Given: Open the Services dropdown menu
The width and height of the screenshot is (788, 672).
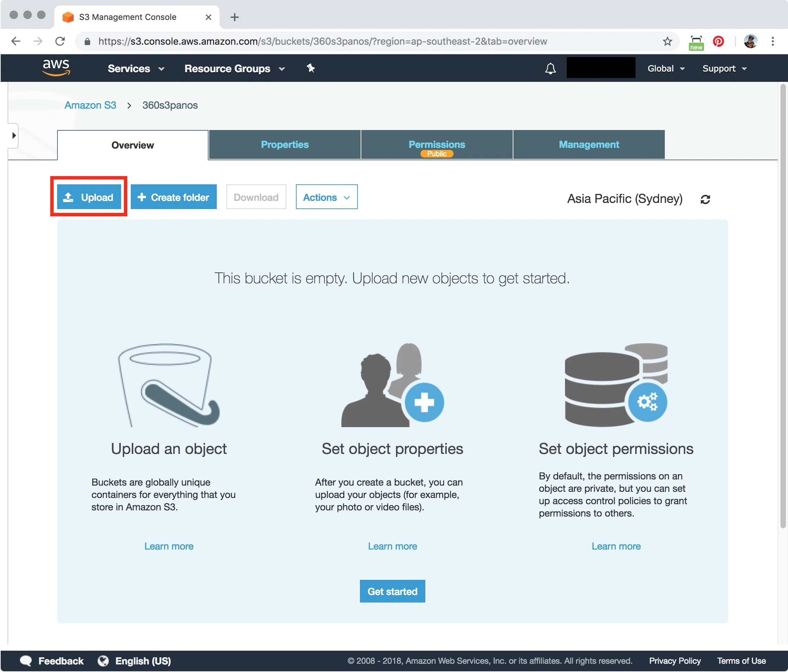Looking at the screenshot, I should pos(136,68).
